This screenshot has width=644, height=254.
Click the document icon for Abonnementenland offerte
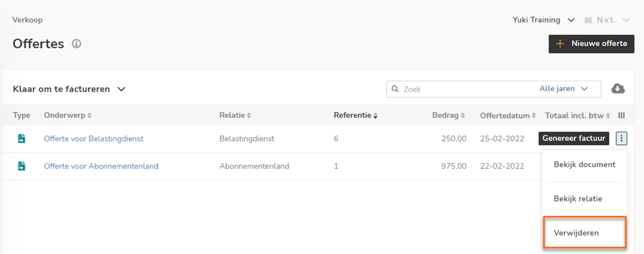pos(21,166)
